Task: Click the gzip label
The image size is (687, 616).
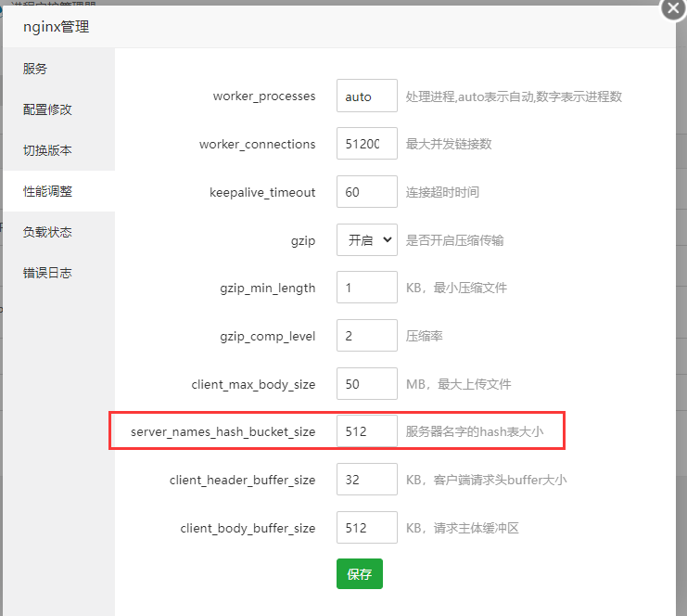Action: (x=303, y=240)
